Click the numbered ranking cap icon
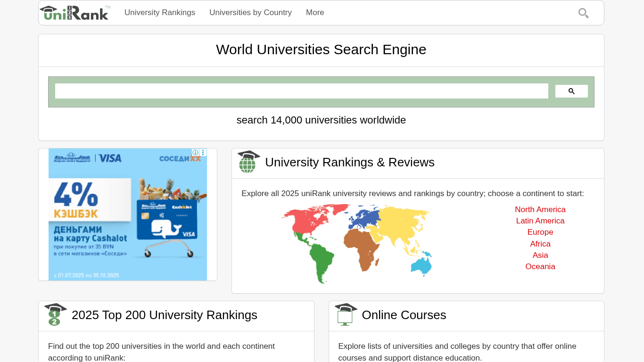Image resolution: width=644 pixels, height=362 pixels. pyautogui.click(x=55, y=314)
